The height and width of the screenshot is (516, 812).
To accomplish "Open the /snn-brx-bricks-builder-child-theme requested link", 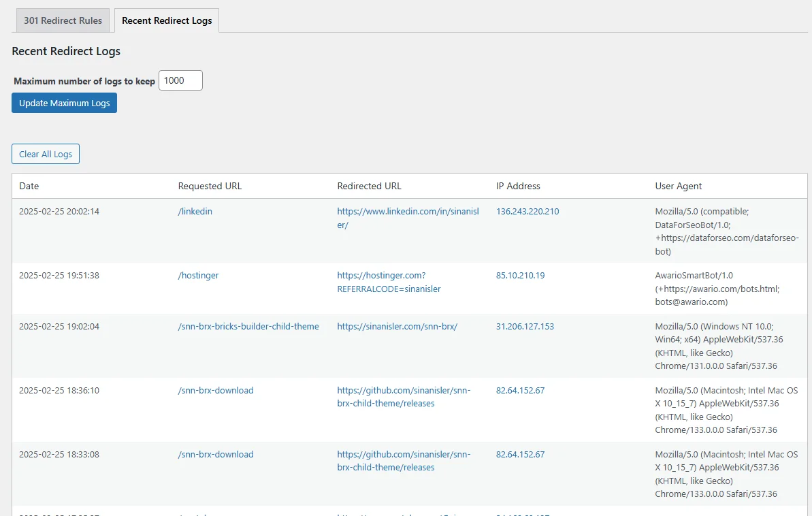I will (x=248, y=327).
